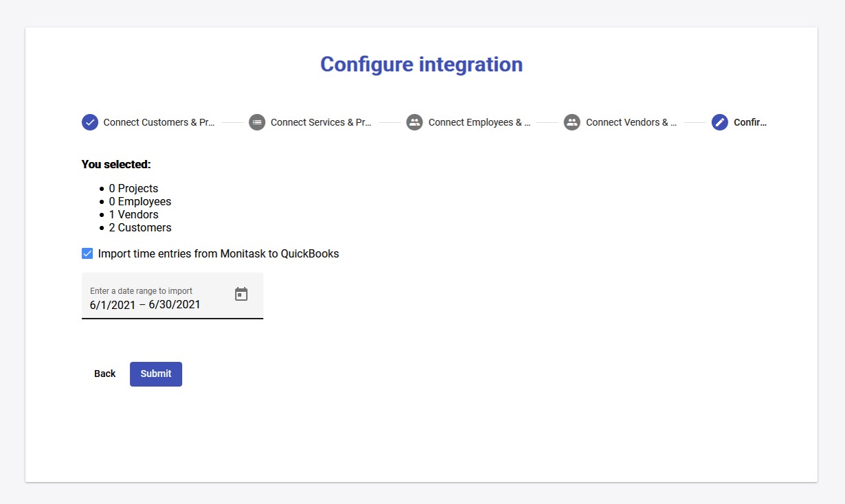Click the Submit button

click(x=155, y=374)
